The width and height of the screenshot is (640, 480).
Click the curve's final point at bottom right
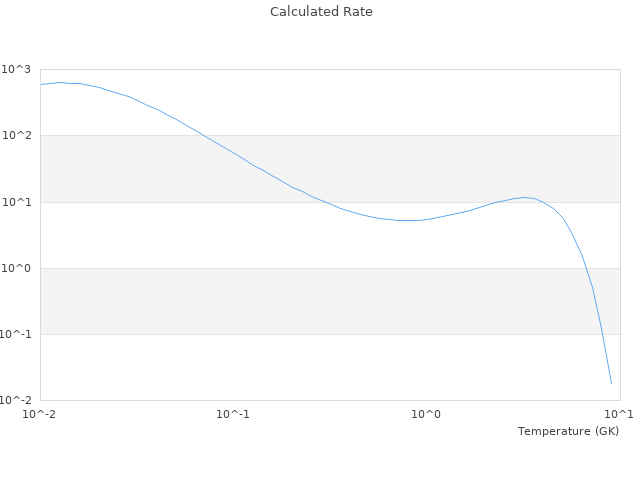tap(611, 383)
